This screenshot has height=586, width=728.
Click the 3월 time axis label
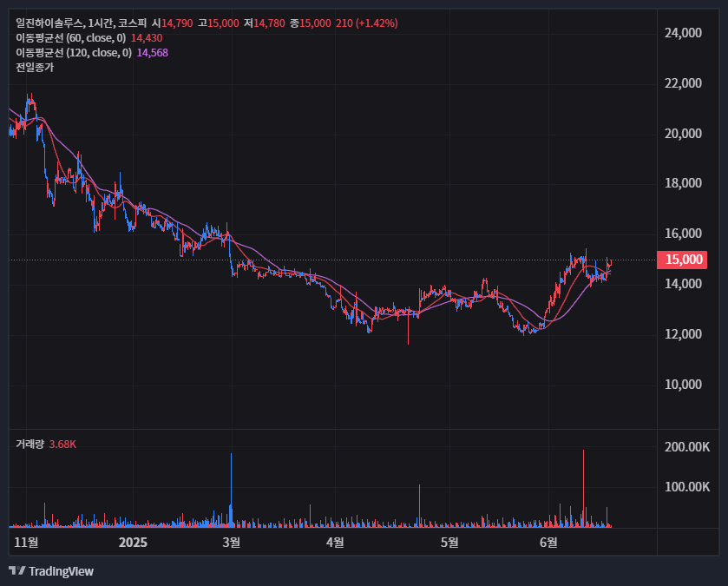231,543
